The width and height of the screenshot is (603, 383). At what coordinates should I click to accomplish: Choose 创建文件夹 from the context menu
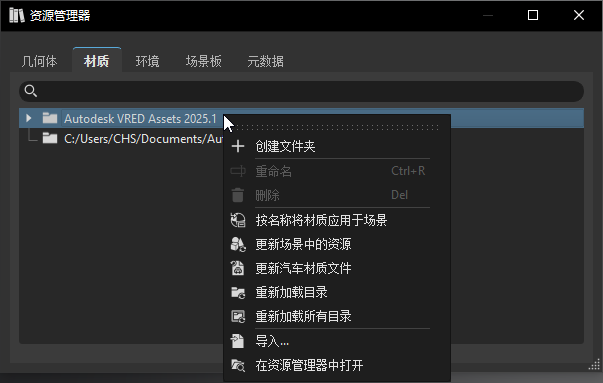tap(336, 146)
